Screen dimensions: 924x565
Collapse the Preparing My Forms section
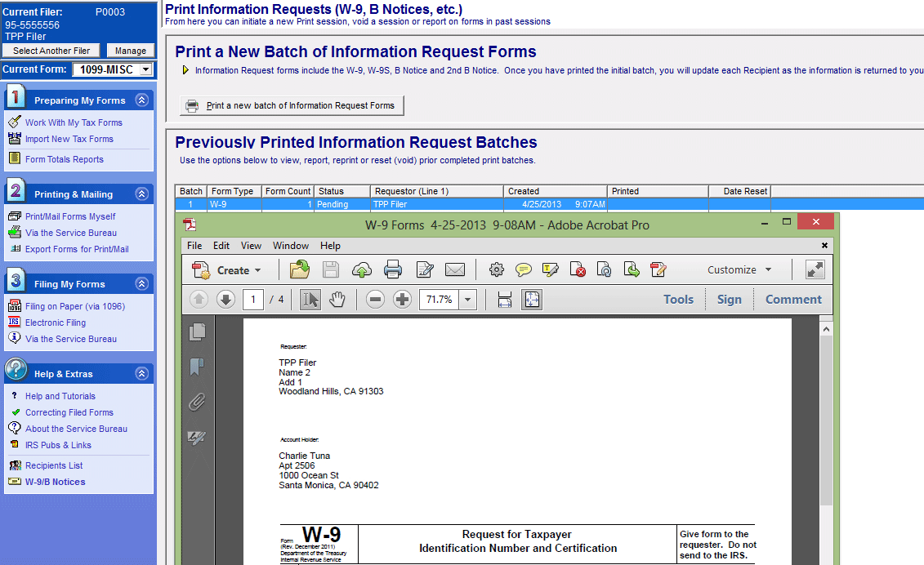[142, 100]
